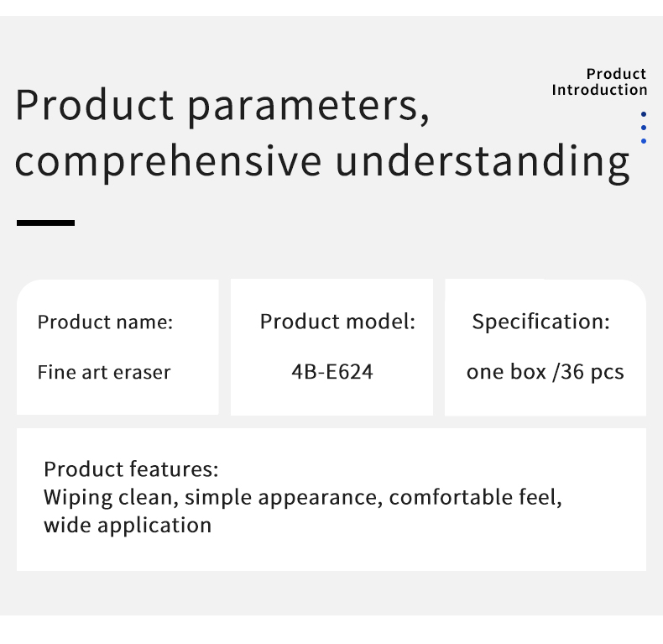The image size is (663, 644).
Task: Click the word 'Introduction' at top right
Action: (x=599, y=90)
